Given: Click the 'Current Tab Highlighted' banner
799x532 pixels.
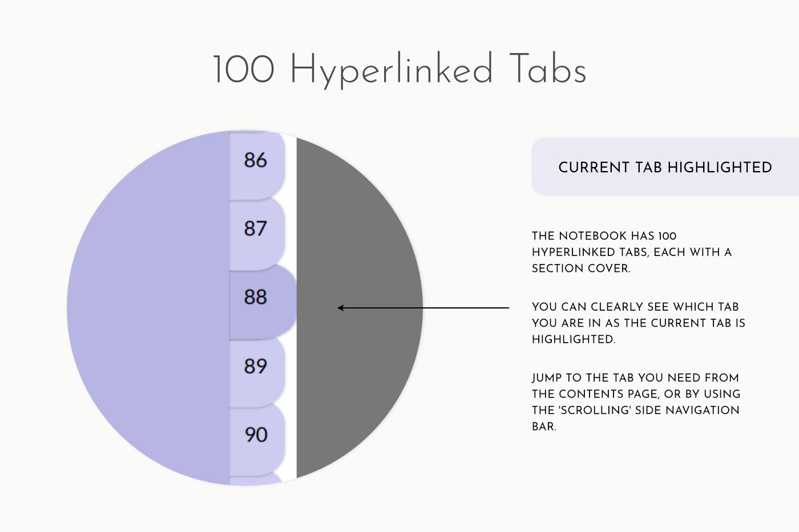Looking at the screenshot, I should click(x=664, y=167).
